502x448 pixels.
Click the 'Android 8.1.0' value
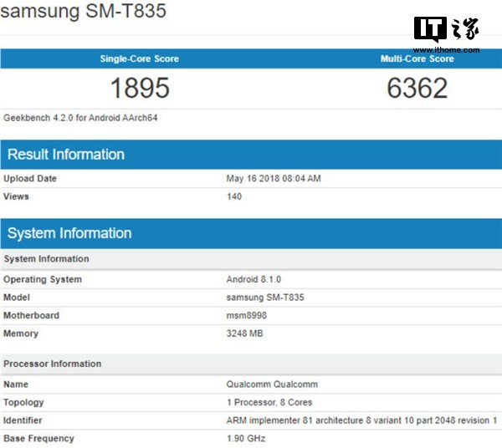(254, 279)
